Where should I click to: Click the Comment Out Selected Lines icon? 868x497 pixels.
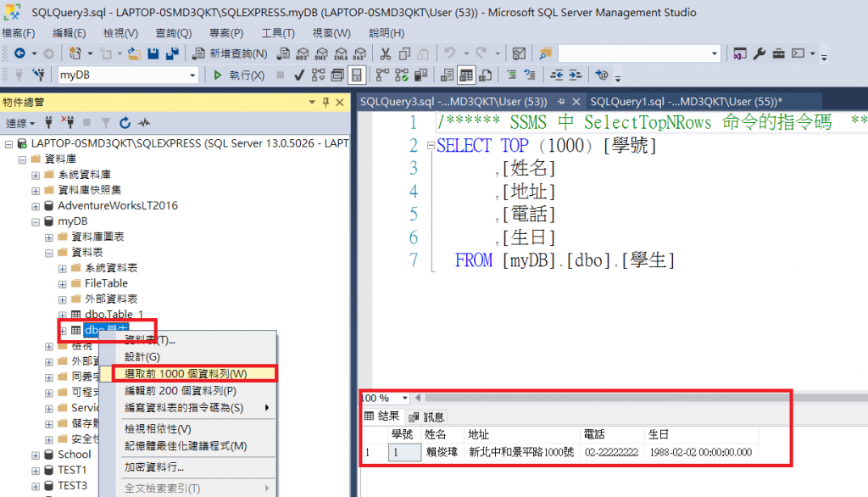(x=511, y=75)
